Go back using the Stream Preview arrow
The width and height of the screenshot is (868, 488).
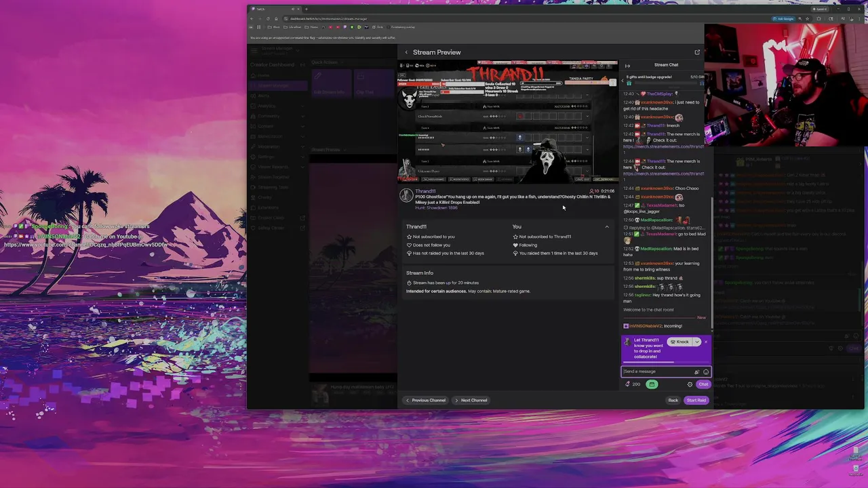(406, 52)
